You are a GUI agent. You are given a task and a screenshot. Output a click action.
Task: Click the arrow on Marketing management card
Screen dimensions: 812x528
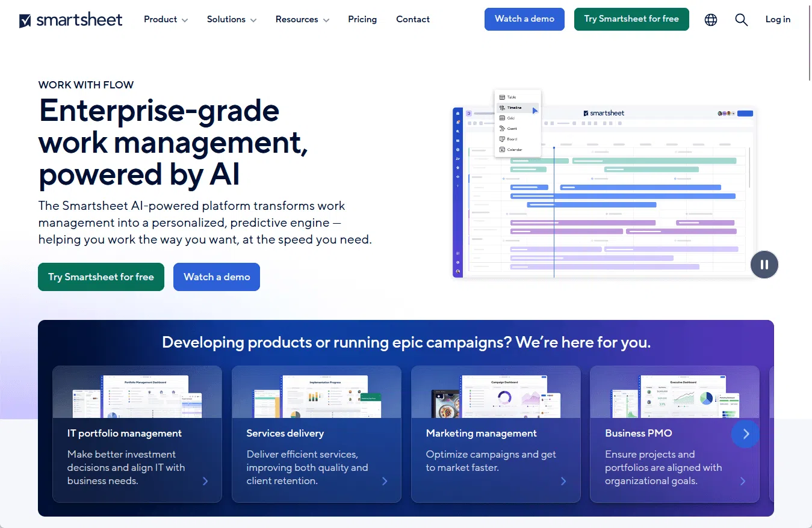coord(563,481)
